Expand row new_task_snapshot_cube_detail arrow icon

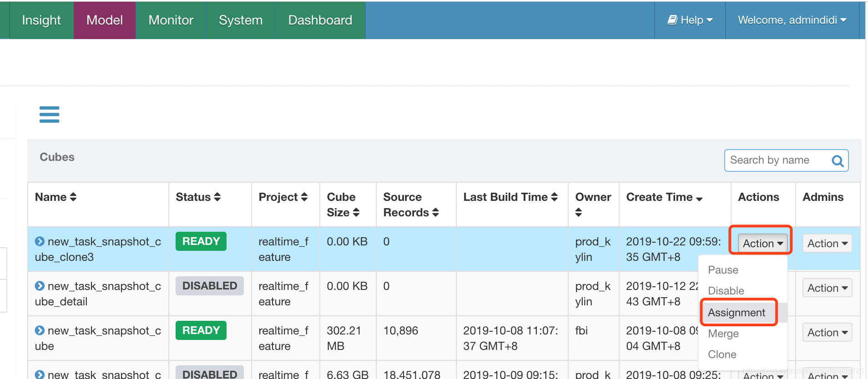(40, 286)
